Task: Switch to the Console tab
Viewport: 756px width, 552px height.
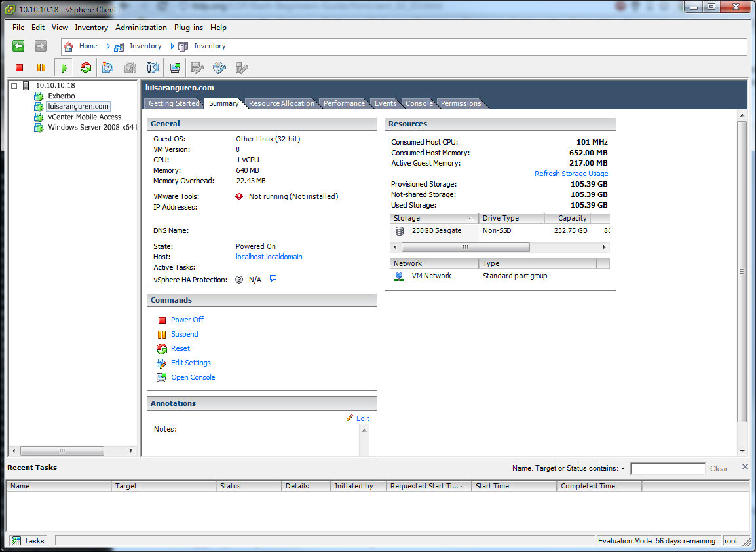Action: [419, 103]
